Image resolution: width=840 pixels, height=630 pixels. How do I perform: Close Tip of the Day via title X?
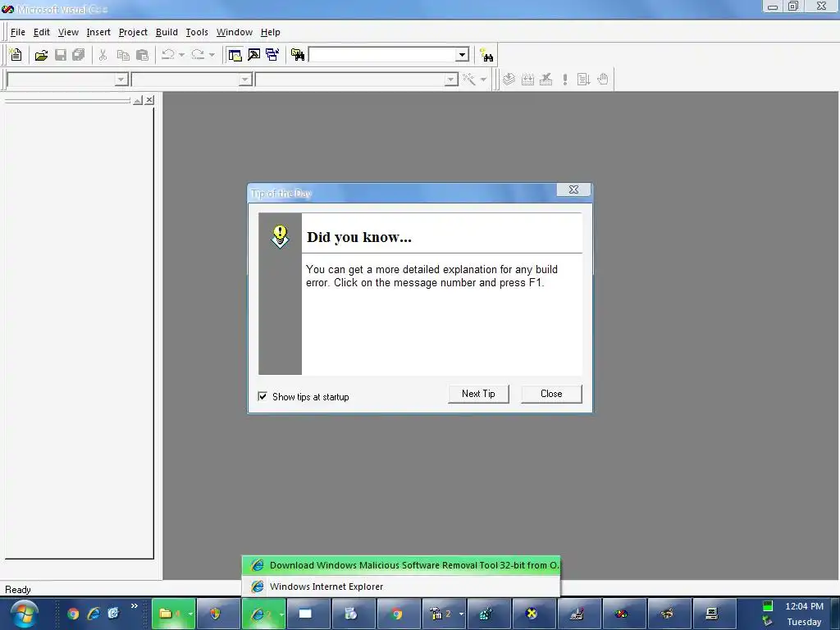tap(573, 189)
